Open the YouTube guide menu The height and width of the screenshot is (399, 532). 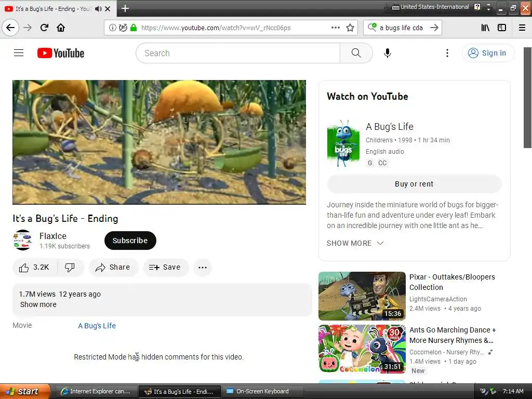19,53
